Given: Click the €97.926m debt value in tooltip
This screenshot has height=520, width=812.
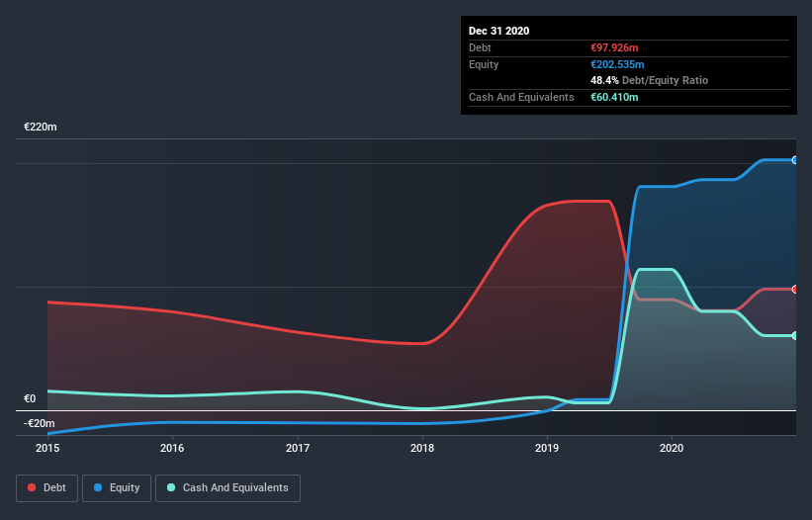Looking at the screenshot, I should point(614,47).
